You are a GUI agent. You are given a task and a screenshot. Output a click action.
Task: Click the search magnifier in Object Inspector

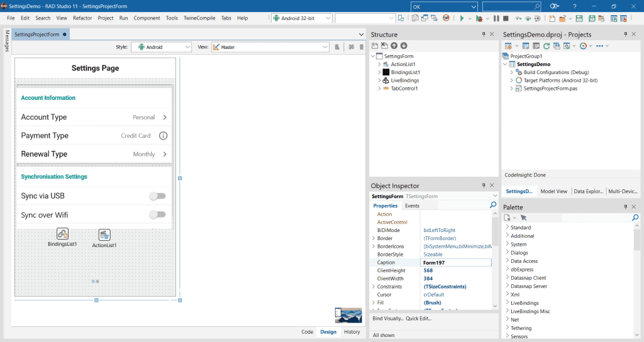493,205
